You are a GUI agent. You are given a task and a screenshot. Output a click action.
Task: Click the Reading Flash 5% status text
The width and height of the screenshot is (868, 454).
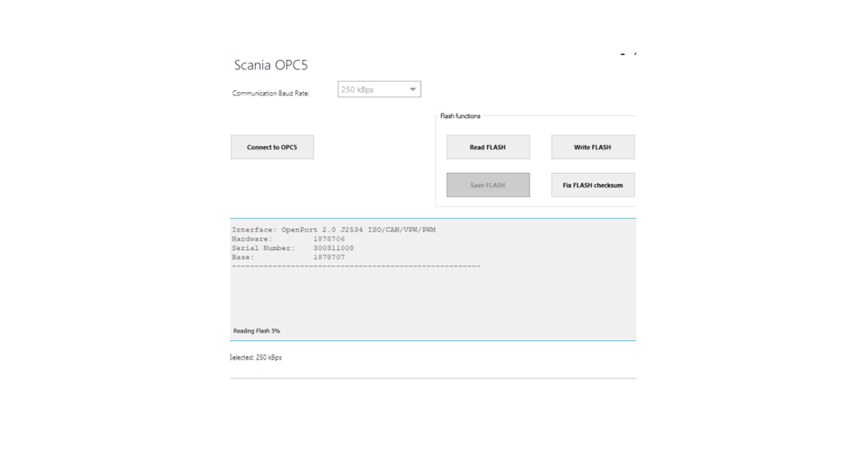256,331
